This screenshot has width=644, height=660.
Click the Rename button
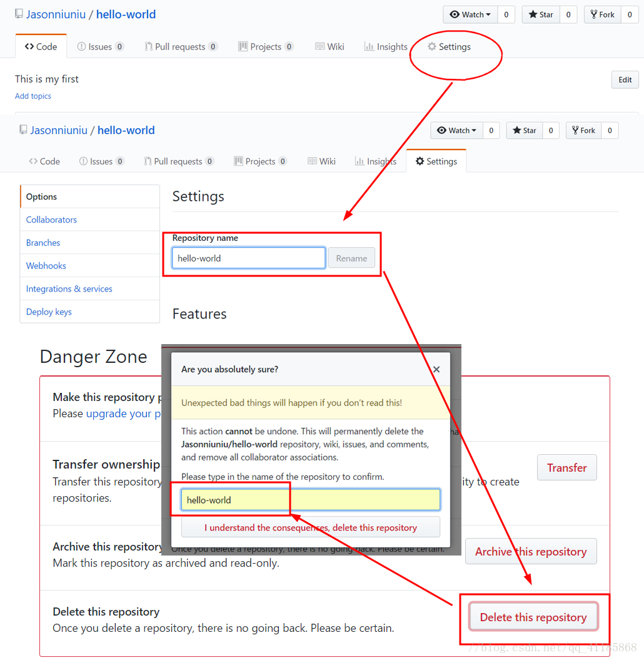click(x=351, y=258)
